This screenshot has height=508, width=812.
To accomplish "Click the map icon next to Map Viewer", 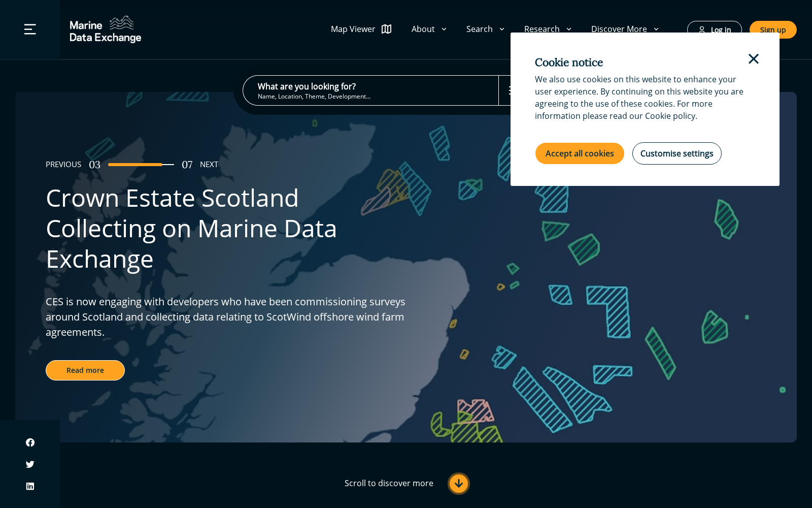I will coord(387,29).
